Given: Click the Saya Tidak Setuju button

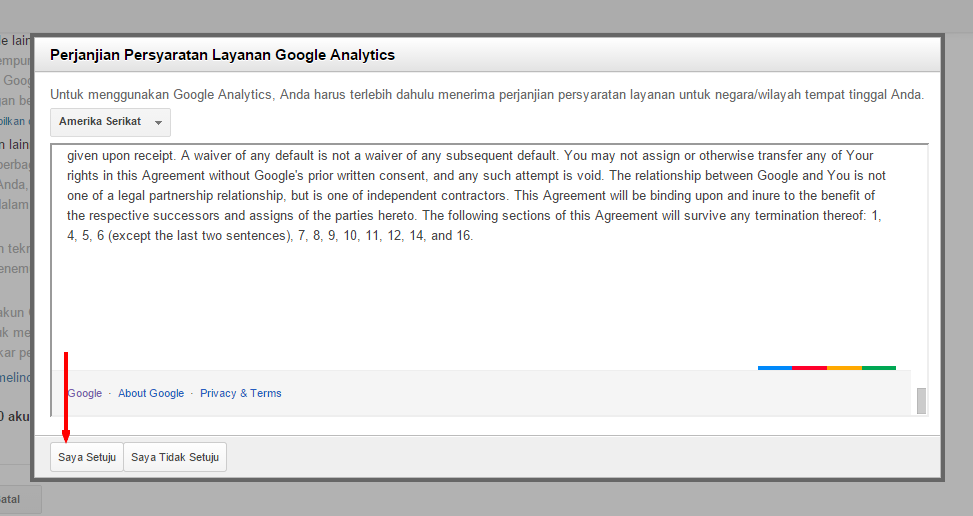Looking at the screenshot, I should click(175, 457).
